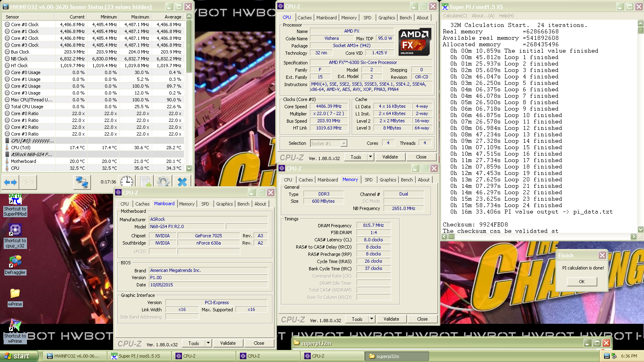Click BIOS Date field 10/05/2015
644x362 pixels.
208,285
